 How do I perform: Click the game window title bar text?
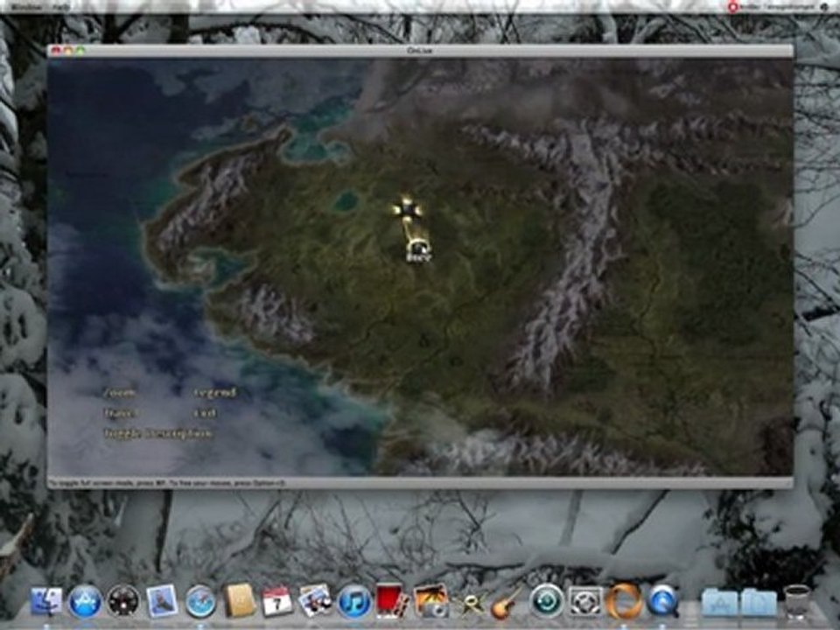pyautogui.click(x=419, y=51)
